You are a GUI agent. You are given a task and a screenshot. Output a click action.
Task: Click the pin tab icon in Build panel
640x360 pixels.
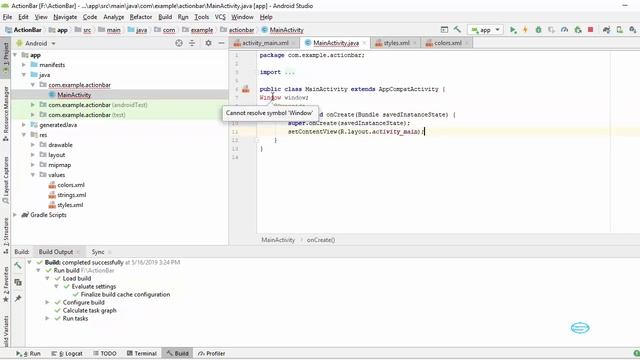point(18,298)
